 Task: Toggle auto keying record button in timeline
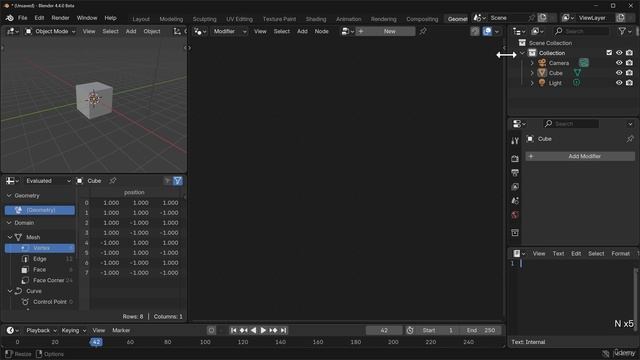(x=211, y=330)
